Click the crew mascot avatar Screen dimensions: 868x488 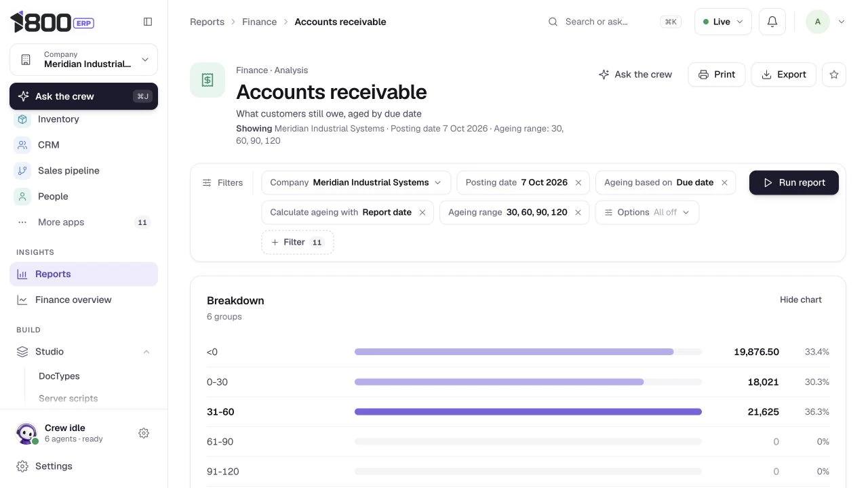(x=26, y=433)
